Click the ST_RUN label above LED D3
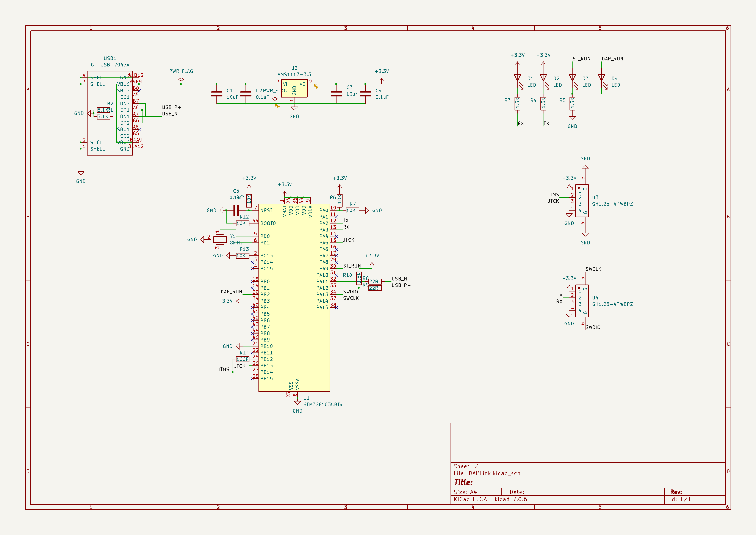 coord(581,59)
